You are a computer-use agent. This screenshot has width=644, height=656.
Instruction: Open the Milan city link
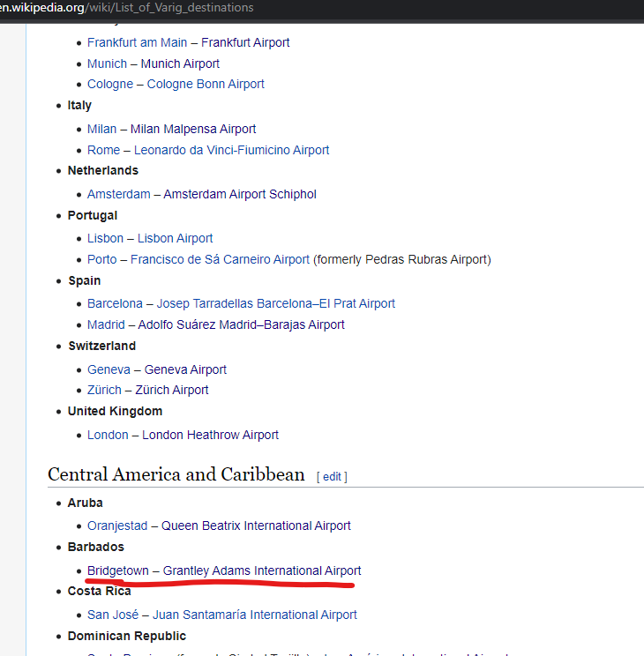pyautogui.click(x=101, y=129)
